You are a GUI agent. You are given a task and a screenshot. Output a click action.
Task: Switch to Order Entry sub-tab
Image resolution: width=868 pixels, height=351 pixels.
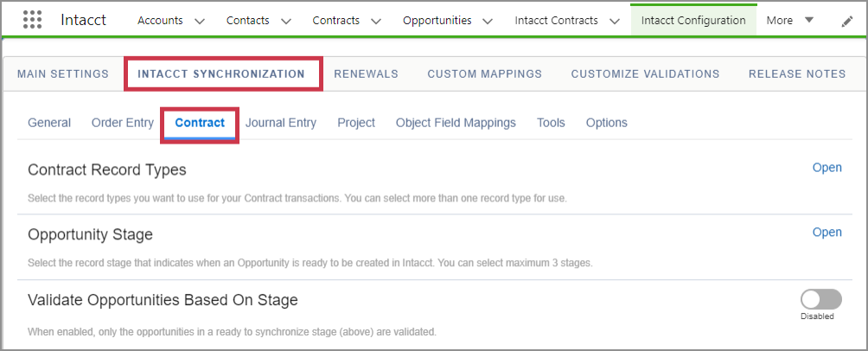coord(122,123)
